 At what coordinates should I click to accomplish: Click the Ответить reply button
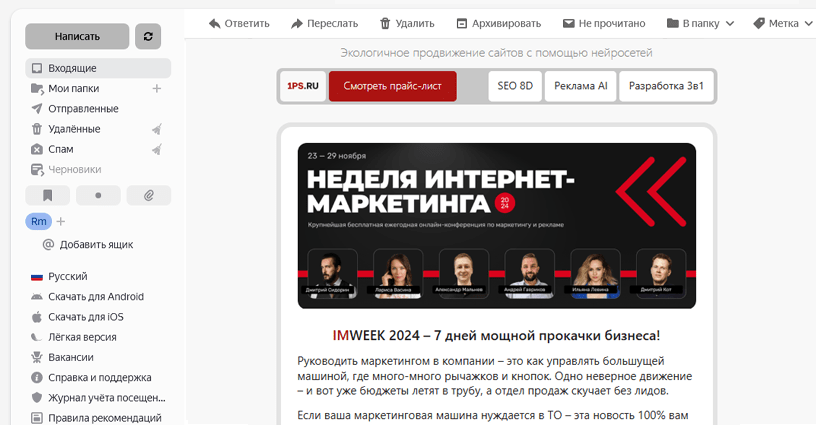pyautogui.click(x=239, y=23)
